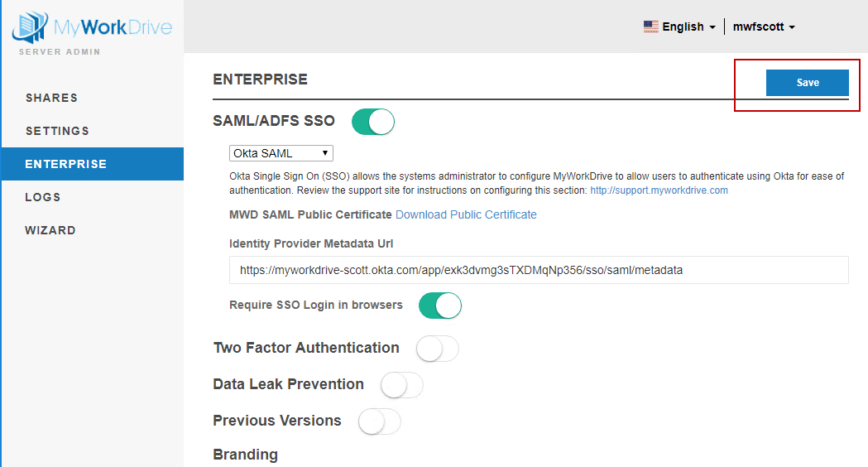Open the Settings sidebar item
868x467 pixels.
pos(57,131)
